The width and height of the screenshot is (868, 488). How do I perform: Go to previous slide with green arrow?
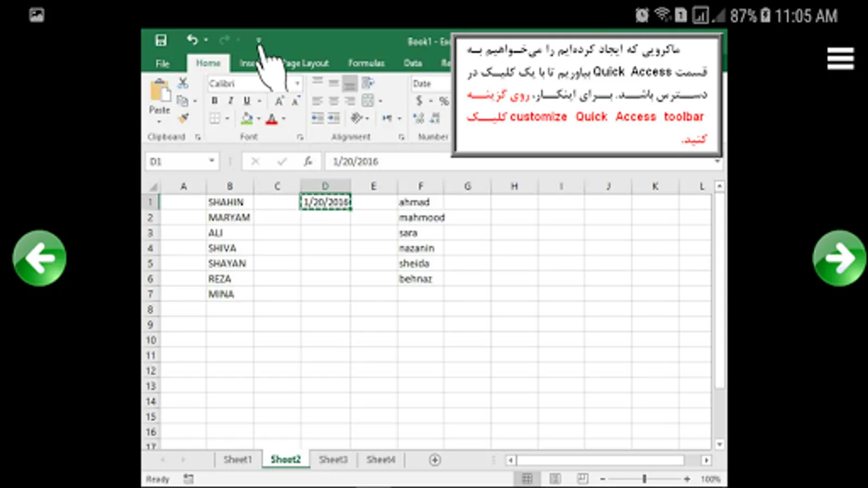pos(40,258)
